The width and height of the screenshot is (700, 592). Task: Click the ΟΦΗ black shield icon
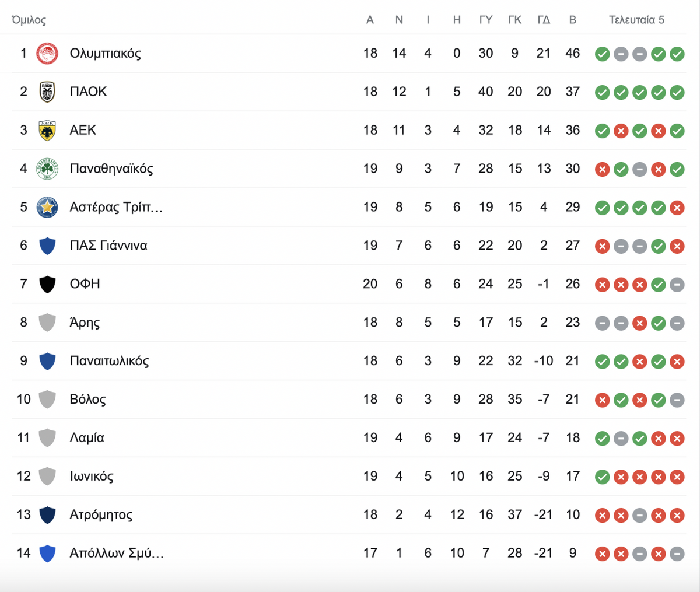(x=47, y=284)
